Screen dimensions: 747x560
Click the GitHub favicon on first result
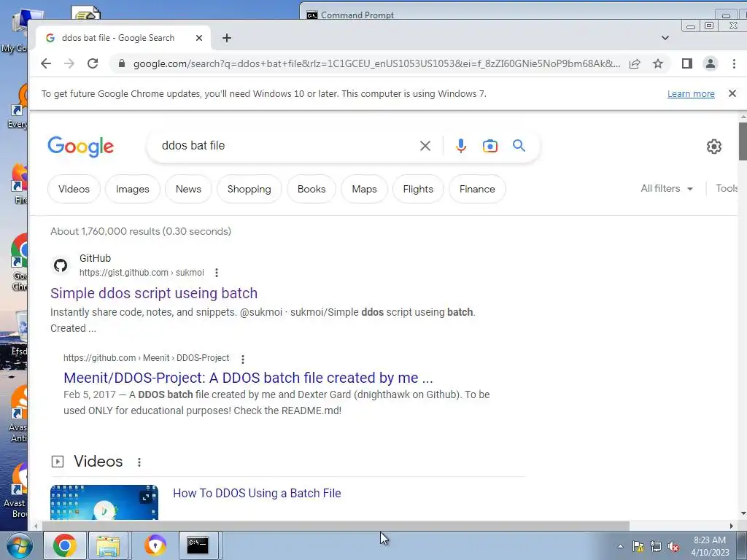[61, 265]
